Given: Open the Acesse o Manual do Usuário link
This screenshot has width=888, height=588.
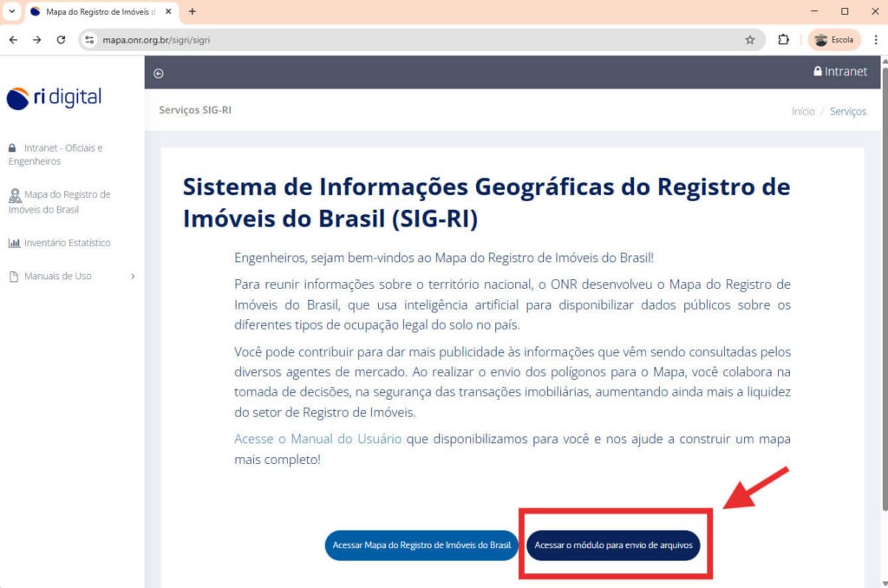Looking at the screenshot, I should (x=317, y=439).
